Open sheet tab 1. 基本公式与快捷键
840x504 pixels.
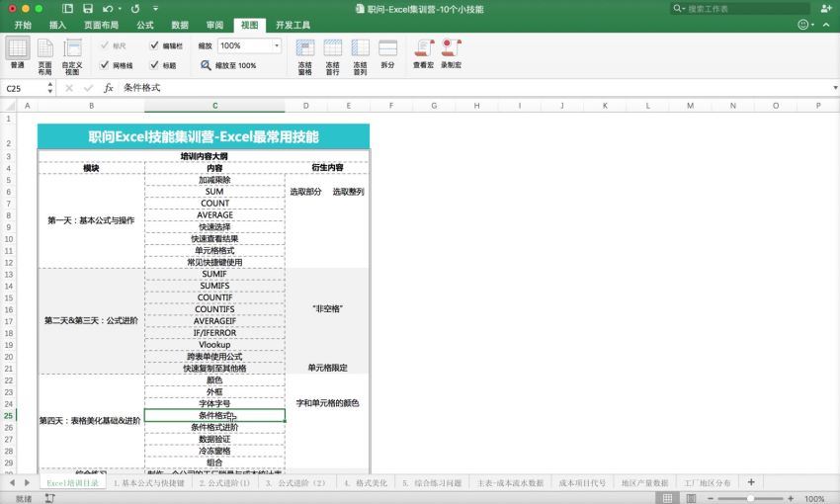(x=148, y=482)
